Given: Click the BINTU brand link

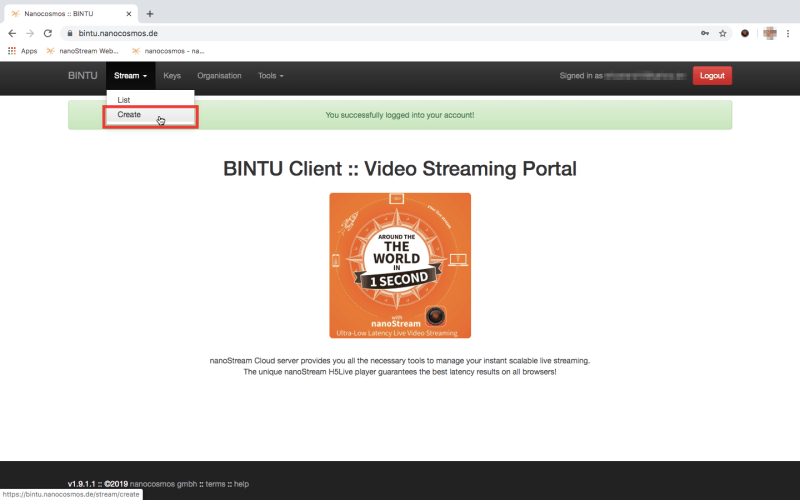Looking at the screenshot, I should 82,76.
